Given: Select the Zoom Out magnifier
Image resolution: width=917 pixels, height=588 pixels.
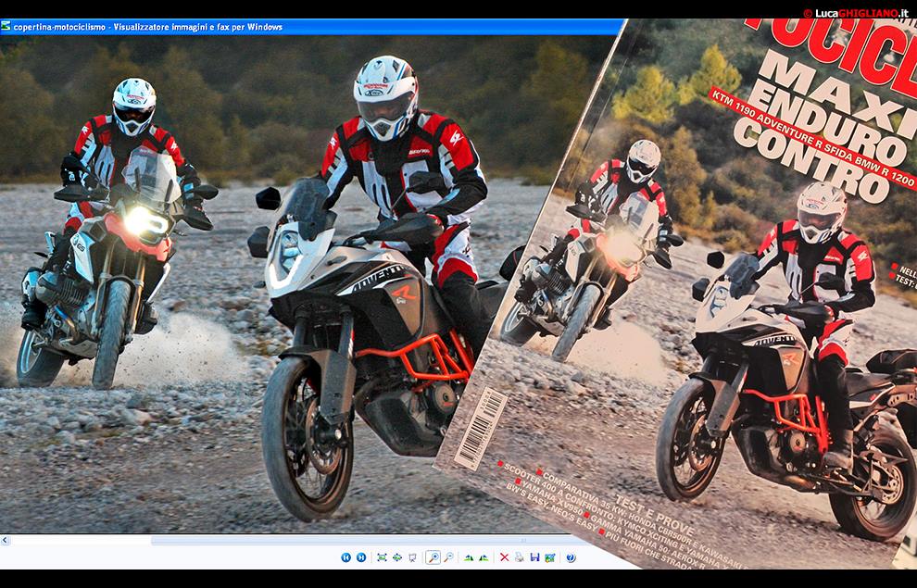Looking at the screenshot, I should [448, 557].
